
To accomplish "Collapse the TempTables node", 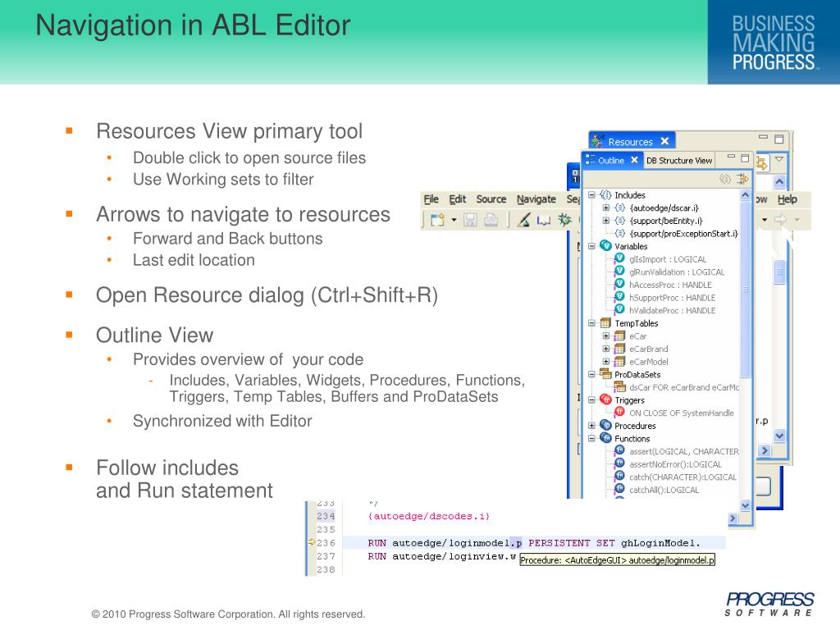I will pyautogui.click(x=591, y=323).
